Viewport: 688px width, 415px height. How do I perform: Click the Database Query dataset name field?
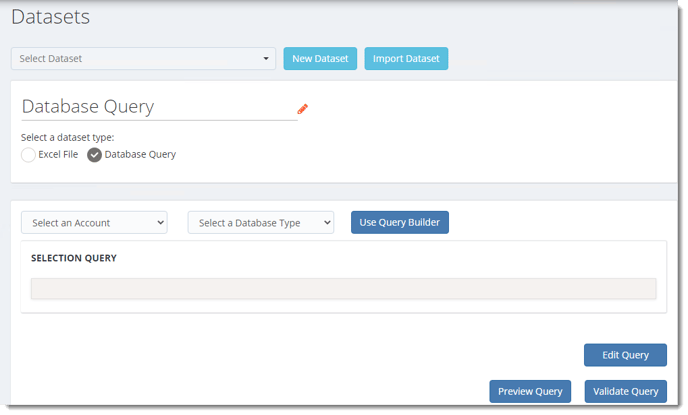159,107
